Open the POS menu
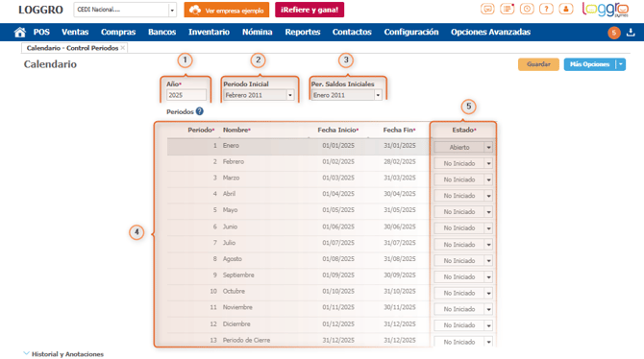Viewport: 644px width, 359px height. [x=41, y=32]
